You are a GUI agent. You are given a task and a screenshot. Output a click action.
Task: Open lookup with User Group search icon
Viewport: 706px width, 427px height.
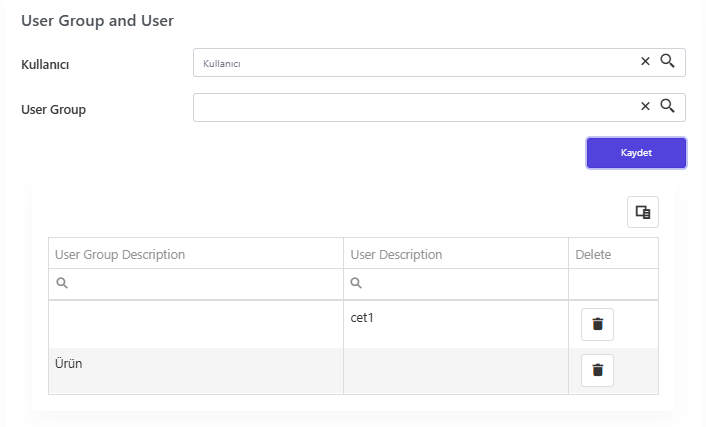pyautogui.click(x=667, y=106)
